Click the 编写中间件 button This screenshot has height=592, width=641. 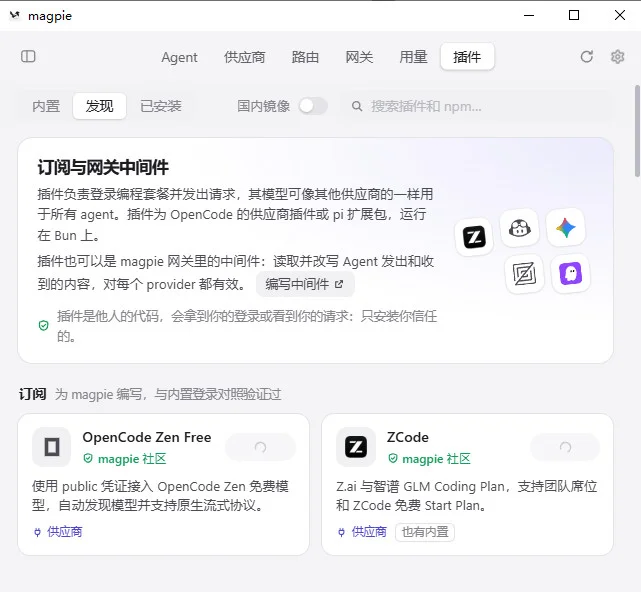click(305, 284)
